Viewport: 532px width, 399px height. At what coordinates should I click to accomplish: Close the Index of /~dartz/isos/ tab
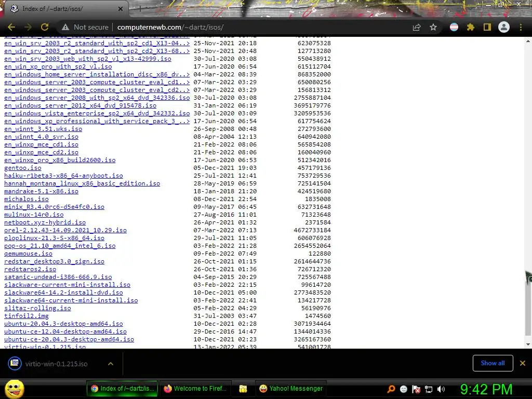121,9
